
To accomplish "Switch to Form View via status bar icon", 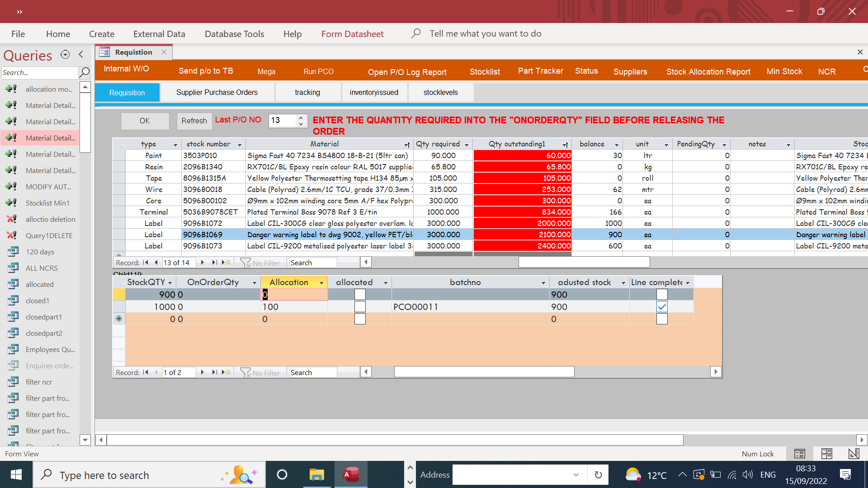I will (x=800, y=454).
